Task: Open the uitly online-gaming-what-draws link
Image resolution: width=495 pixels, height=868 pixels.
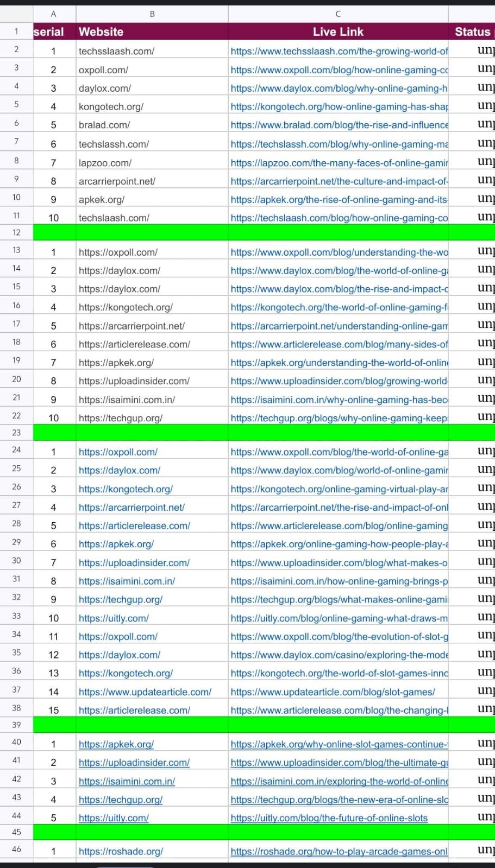Action: coord(339,618)
